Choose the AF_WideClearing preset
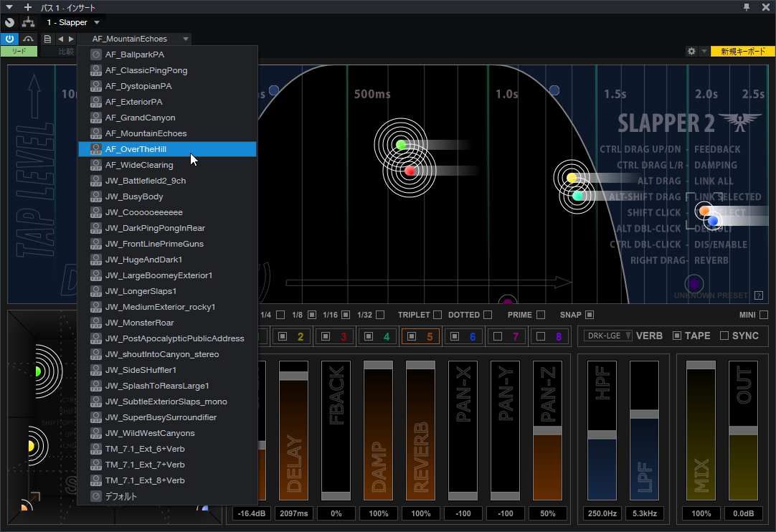This screenshot has width=776, height=532. 167,165
